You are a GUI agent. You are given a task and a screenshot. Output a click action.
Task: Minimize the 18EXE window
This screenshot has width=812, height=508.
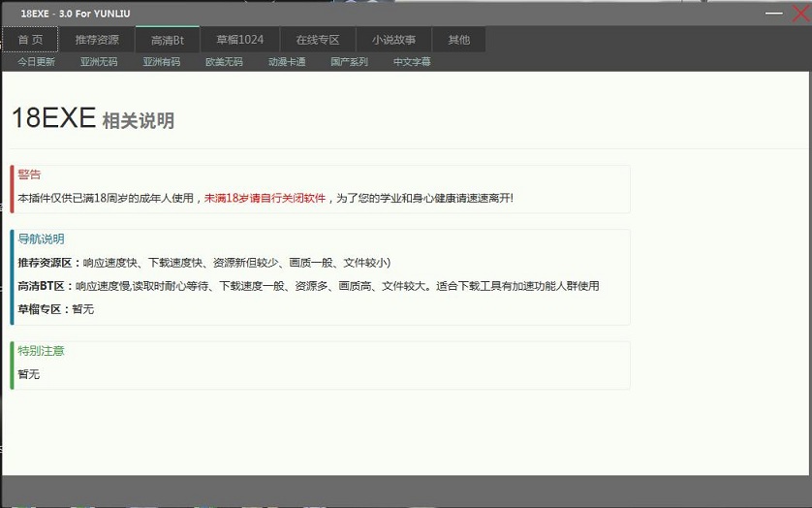[x=773, y=13]
